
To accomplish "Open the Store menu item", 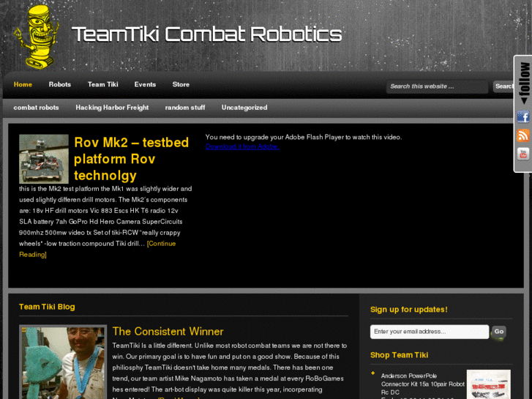I will tap(181, 84).
